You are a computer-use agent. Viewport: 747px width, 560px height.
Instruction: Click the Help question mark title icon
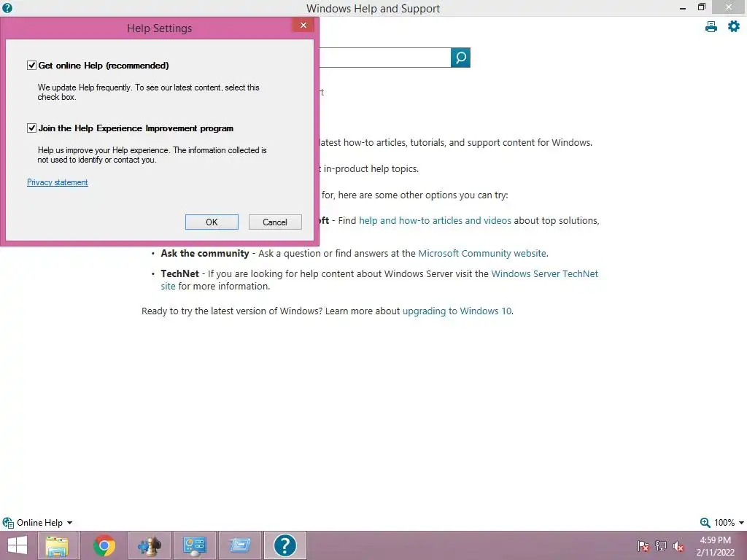[7, 7]
